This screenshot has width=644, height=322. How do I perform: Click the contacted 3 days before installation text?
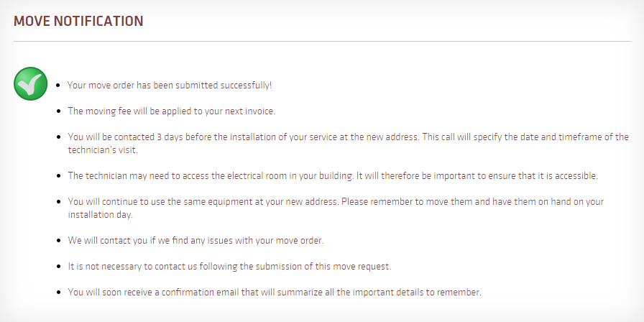point(349,137)
